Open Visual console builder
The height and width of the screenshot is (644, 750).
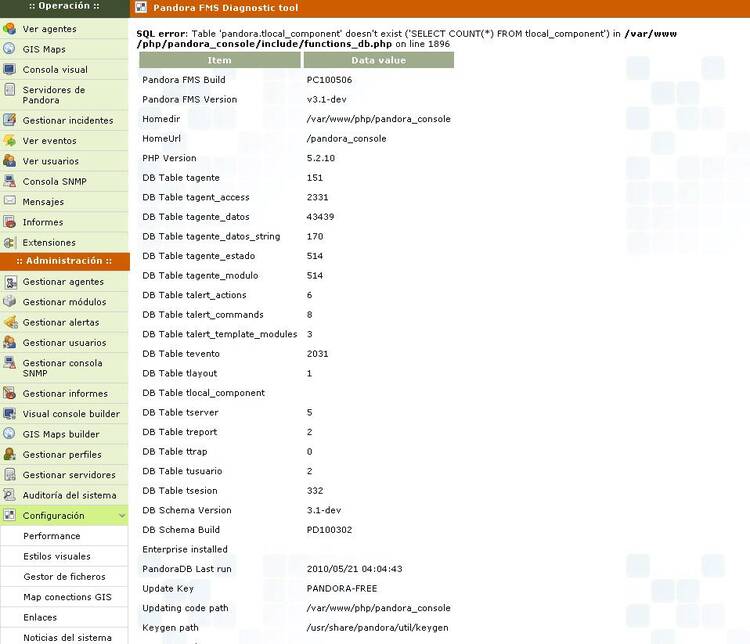[71, 414]
